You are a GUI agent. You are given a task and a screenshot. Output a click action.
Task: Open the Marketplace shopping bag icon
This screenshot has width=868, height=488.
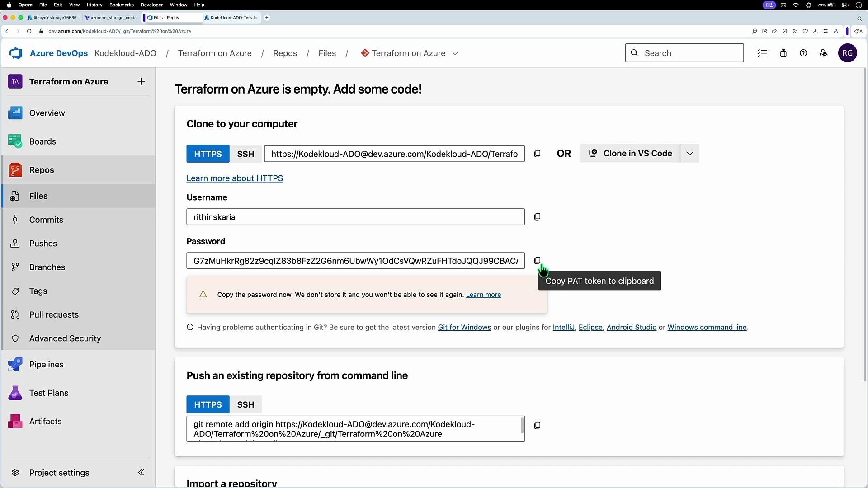click(783, 53)
